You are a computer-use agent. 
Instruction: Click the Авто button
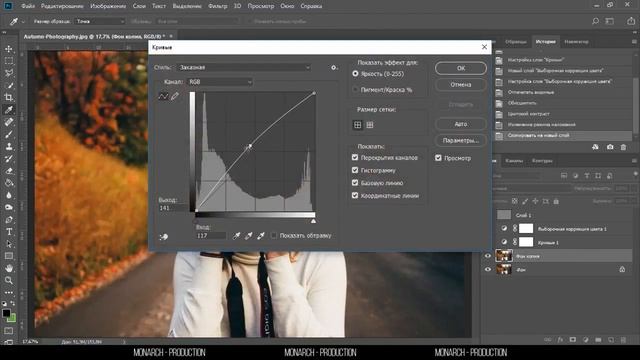click(460, 124)
